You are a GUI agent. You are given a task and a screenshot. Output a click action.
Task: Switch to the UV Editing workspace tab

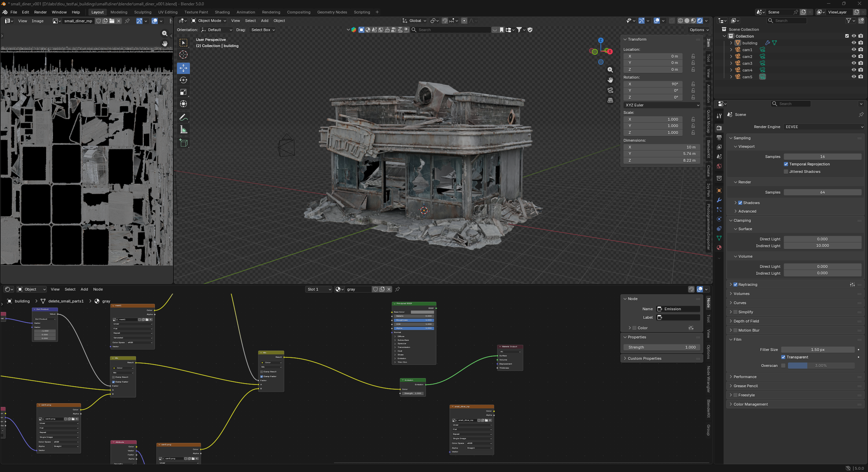point(168,12)
